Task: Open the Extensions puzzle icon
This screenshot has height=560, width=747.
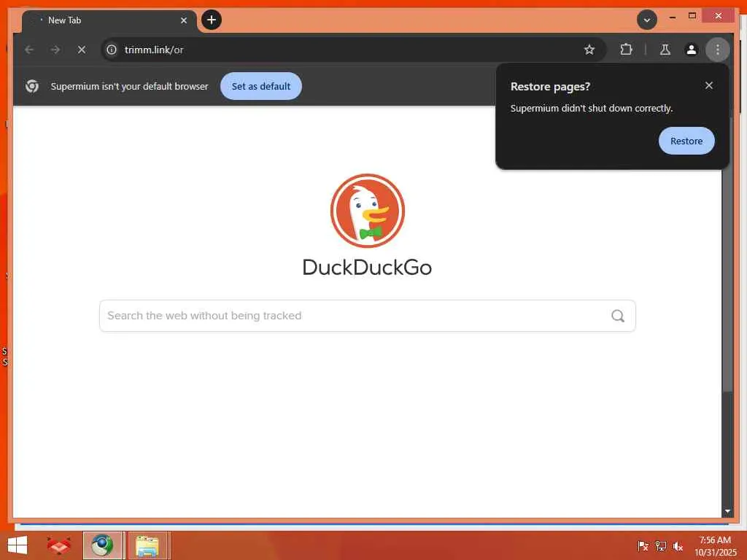Action: tap(626, 50)
